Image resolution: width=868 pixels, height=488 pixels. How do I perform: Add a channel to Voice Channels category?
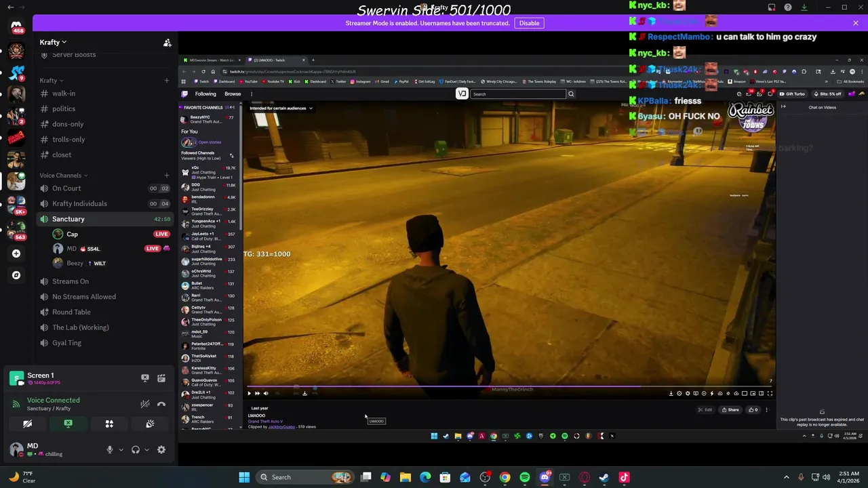(167, 176)
